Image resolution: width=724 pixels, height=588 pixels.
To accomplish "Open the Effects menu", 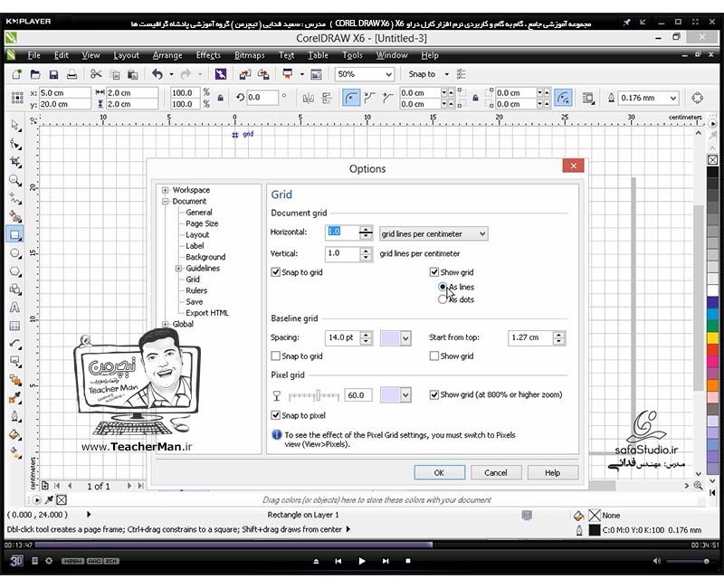I will coord(208,55).
